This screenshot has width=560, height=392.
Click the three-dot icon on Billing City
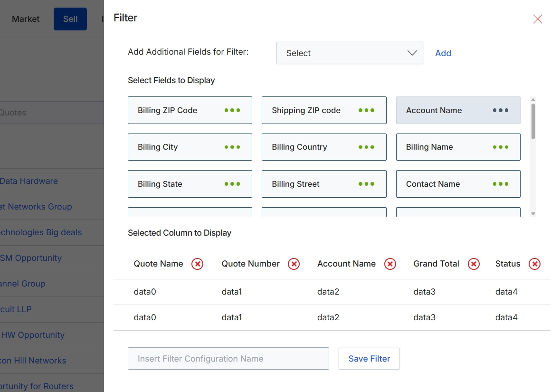tap(232, 147)
